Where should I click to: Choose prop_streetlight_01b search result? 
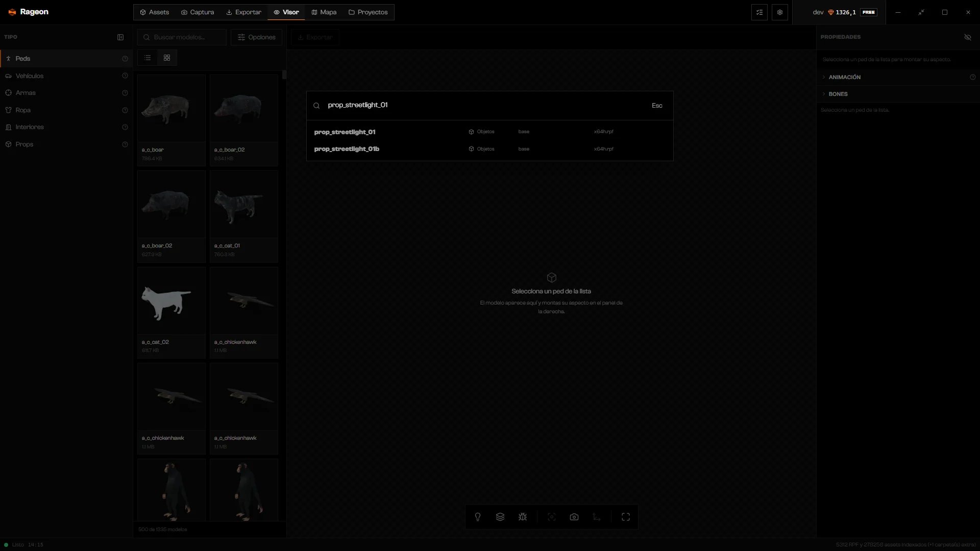click(x=489, y=149)
